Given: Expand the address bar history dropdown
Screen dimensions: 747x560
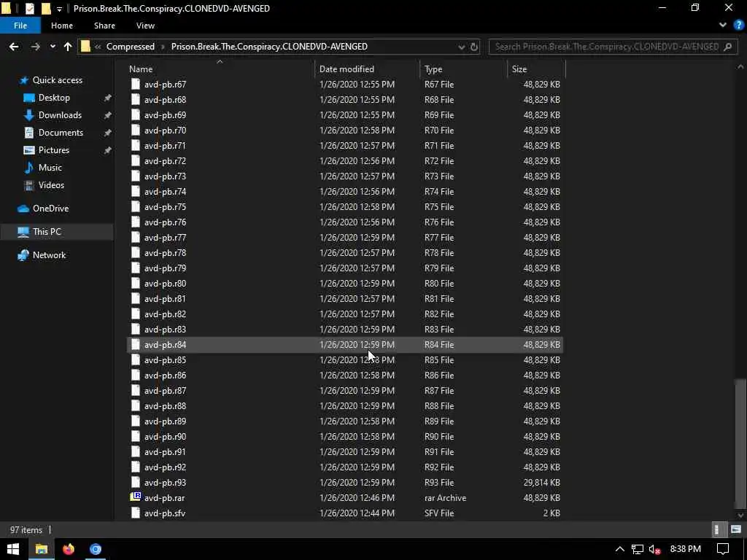Looking at the screenshot, I should tap(461, 47).
